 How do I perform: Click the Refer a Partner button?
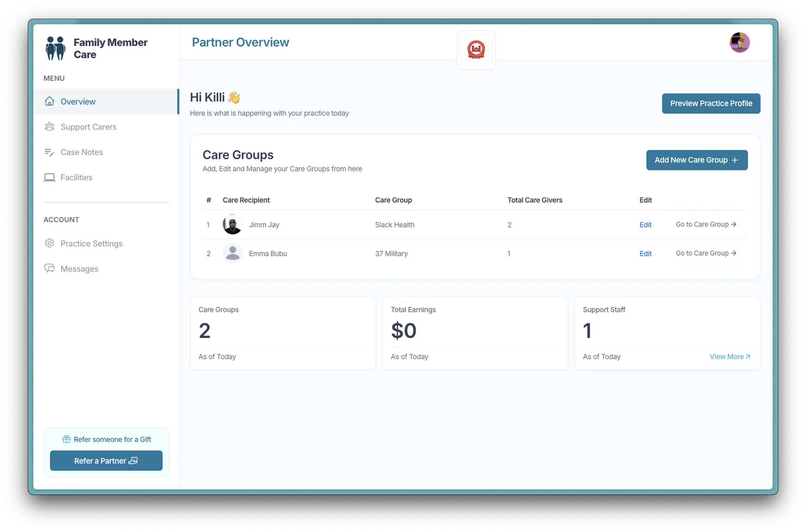pos(106,460)
